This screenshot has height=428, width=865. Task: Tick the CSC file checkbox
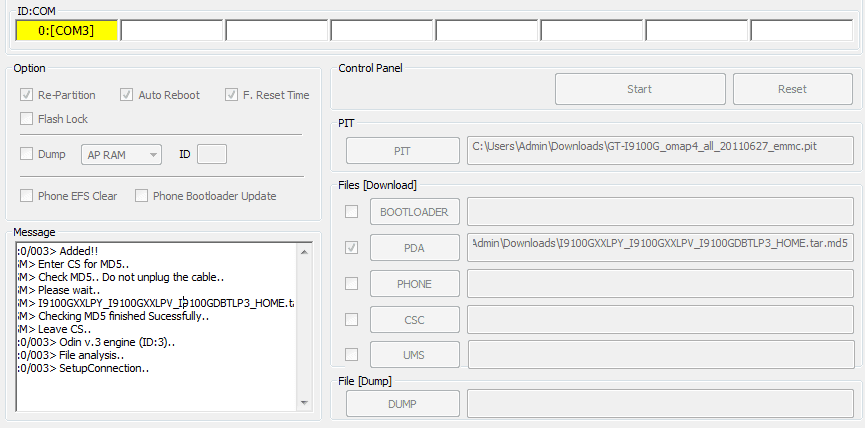click(351, 319)
